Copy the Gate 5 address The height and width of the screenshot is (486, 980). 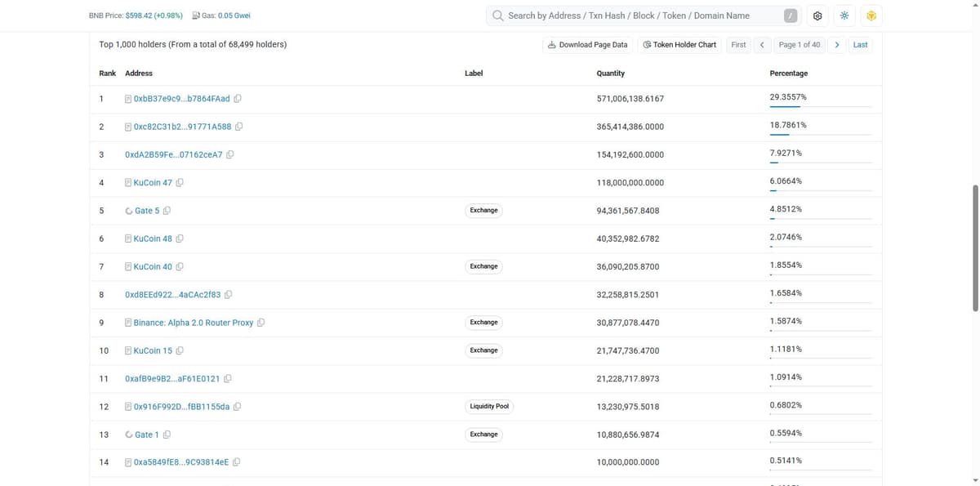coord(167,211)
